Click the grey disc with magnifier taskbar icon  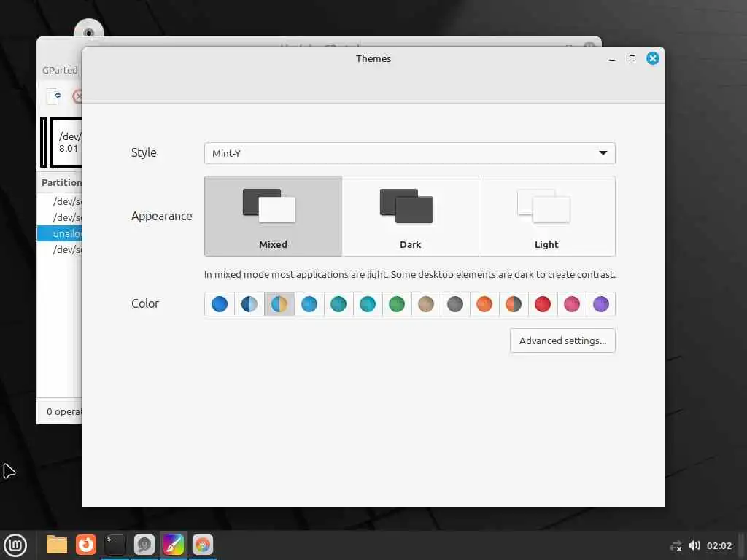(x=144, y=545)
